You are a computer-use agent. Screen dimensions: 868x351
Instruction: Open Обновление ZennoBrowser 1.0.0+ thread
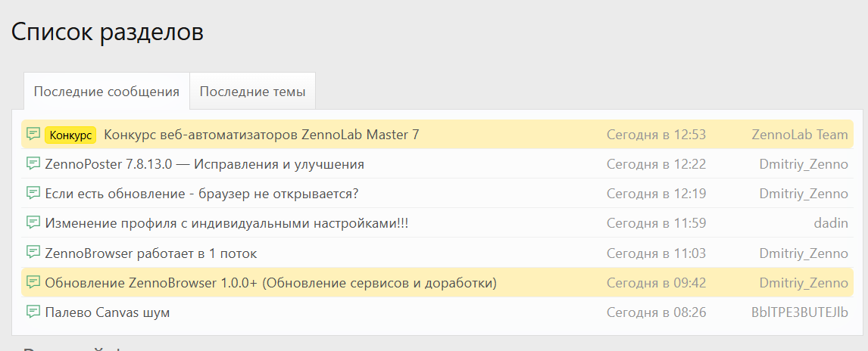(270, 282)
